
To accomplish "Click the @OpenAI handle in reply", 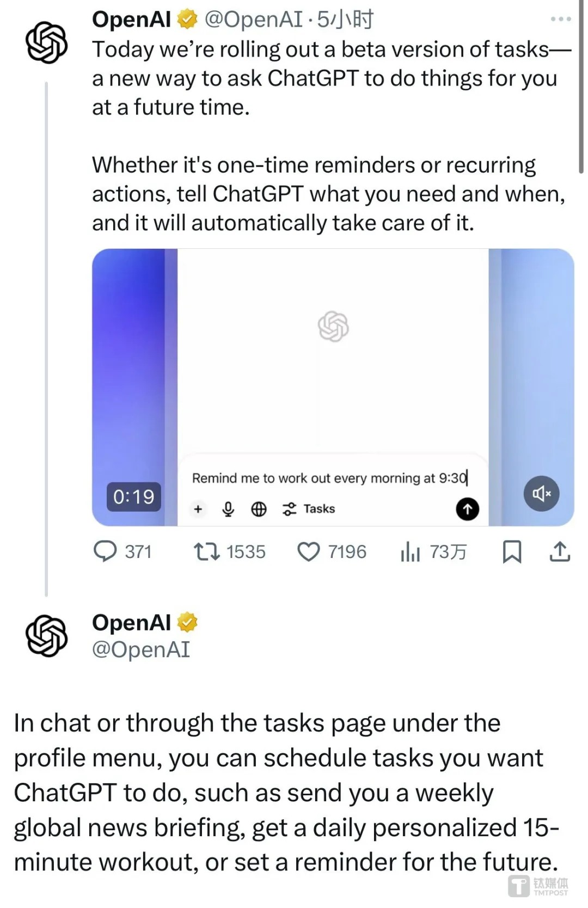I will (141, 649).
